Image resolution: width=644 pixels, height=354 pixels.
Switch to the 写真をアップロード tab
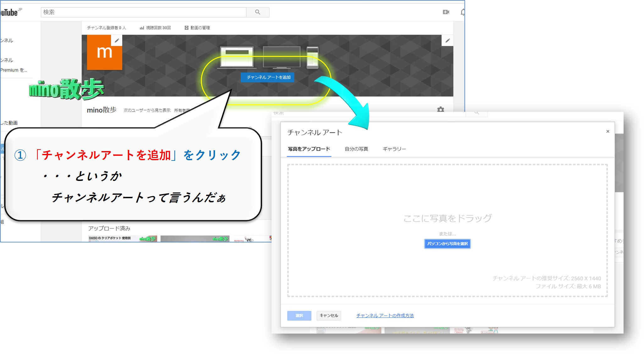(309, 149)
